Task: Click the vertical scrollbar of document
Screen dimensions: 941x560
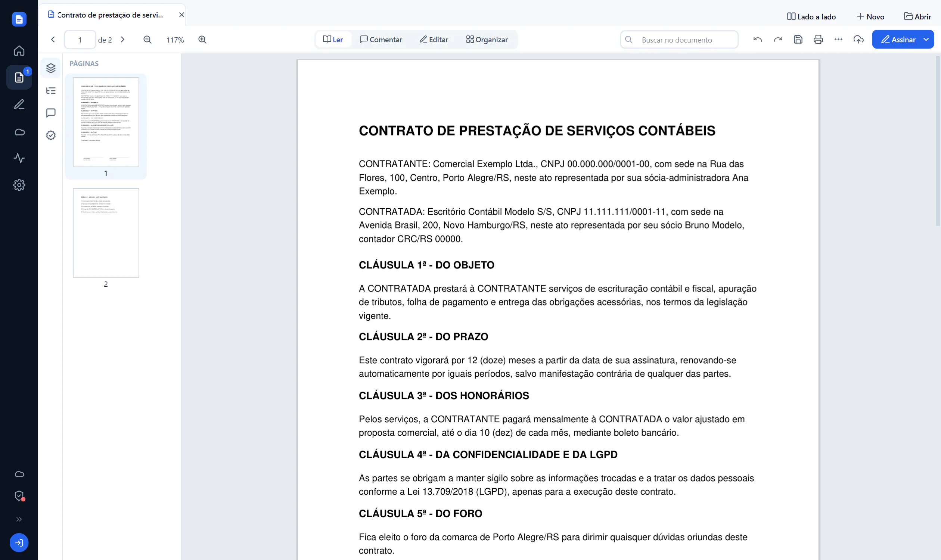Action: (x=938, y=141)
